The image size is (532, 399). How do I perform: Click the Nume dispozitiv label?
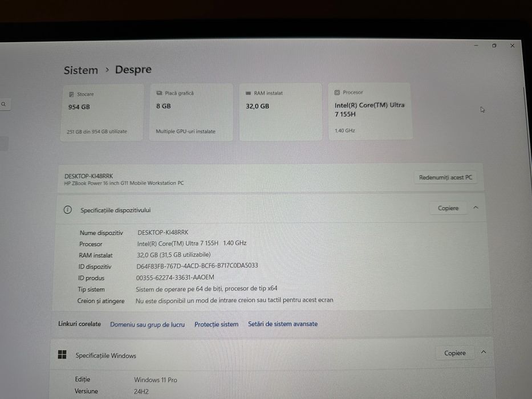pos(101,233)
